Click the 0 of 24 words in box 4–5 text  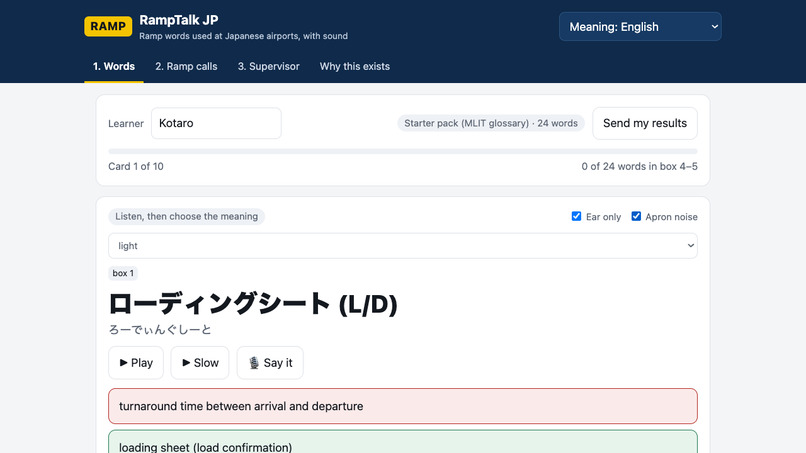click(x=639, y=167)
